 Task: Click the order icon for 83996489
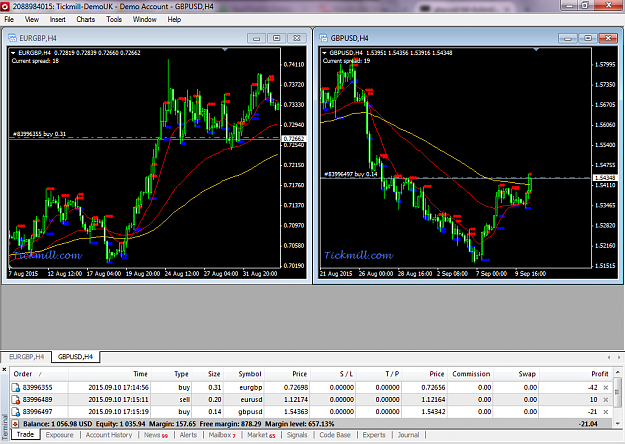(x=16, y=399)
